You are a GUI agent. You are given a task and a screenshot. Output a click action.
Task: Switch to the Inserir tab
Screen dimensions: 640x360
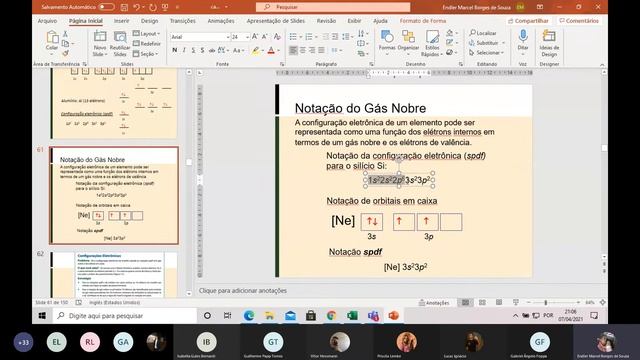(122, 21)
